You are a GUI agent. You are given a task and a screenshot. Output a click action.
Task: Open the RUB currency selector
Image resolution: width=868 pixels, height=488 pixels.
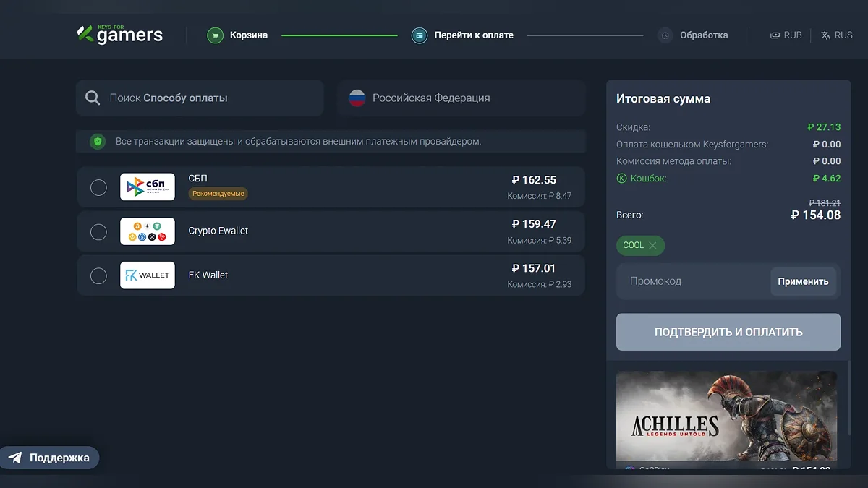pyautogui.click(x=786, y=35)
